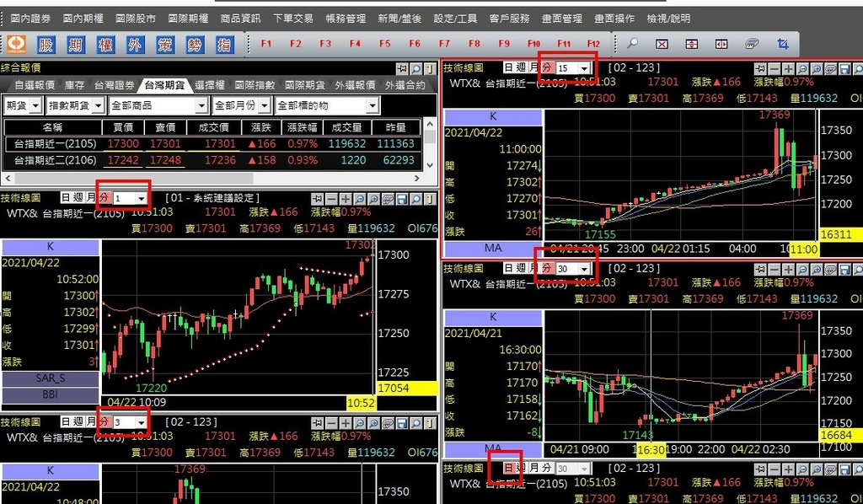Click the F1 shortcut button
863x504 pixels.
pos(265,44)
